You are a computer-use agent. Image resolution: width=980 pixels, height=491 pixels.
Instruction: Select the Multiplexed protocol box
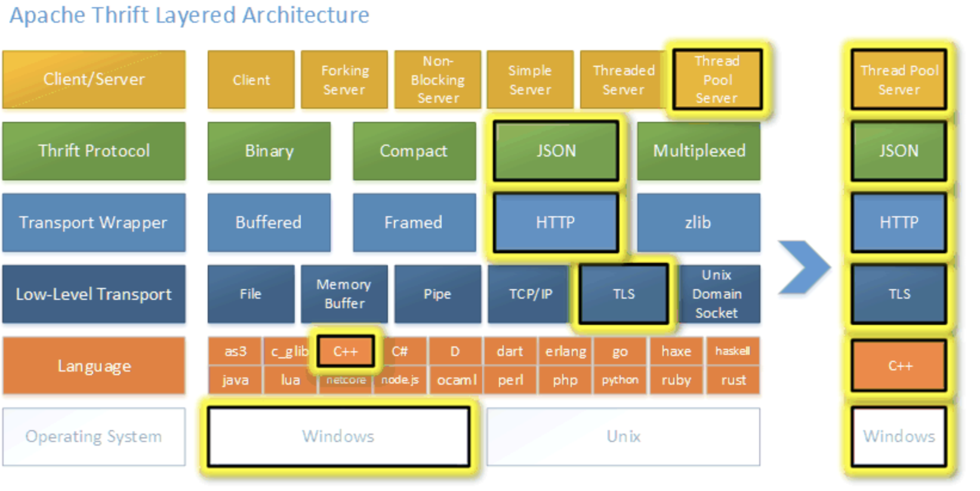699,151
